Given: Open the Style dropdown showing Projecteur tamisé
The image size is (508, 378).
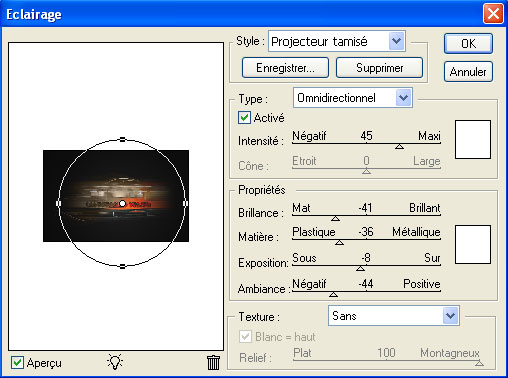Looking at the screenshot, I should 337,41.
